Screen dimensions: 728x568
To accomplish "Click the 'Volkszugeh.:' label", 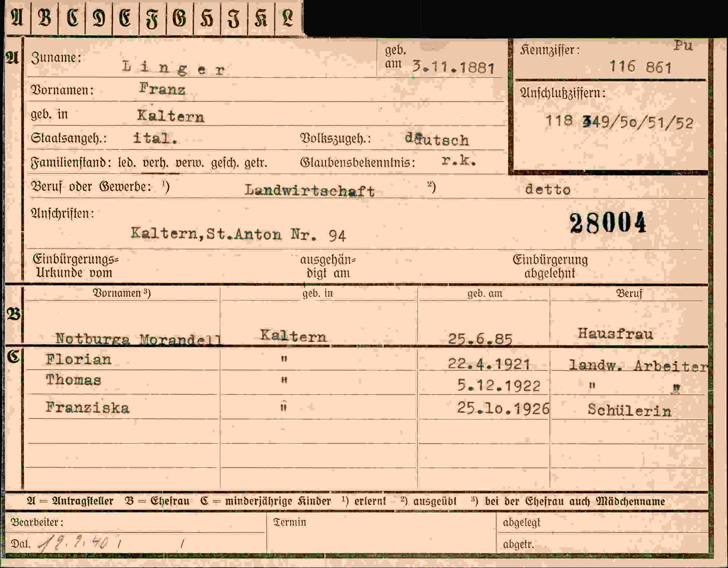I will tap(336, 138).
